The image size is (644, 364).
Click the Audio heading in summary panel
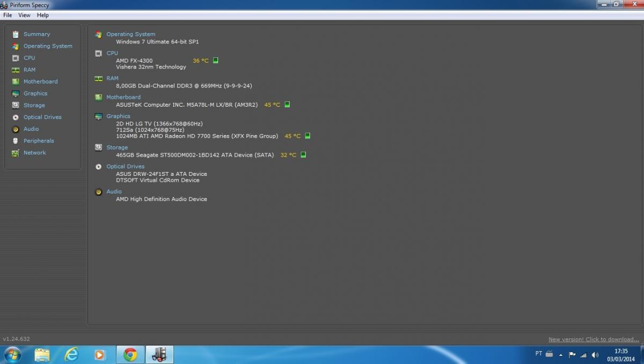coord(114,191)
